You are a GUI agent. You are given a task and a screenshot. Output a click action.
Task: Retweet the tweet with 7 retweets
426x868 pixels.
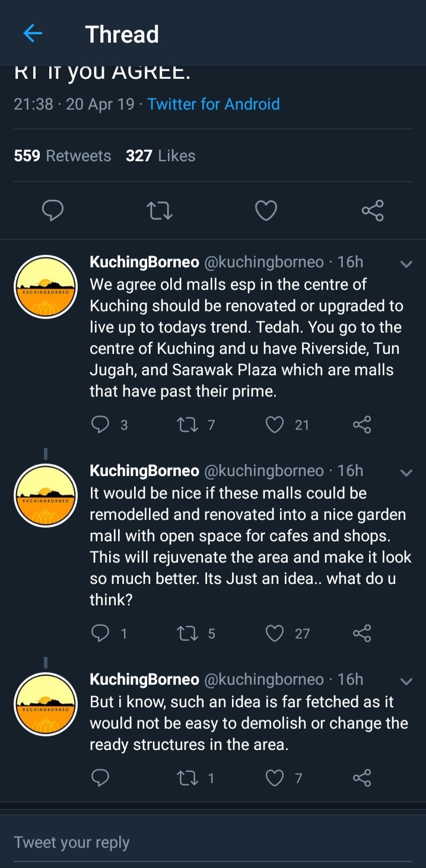(x=186, y=425)
